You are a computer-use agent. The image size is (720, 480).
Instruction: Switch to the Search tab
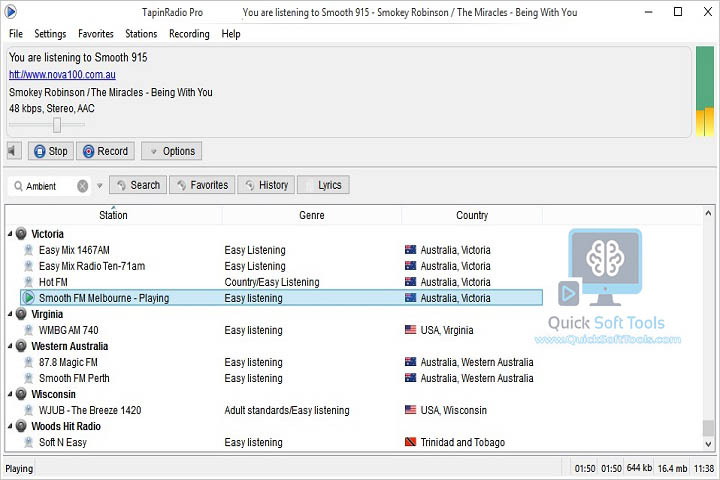(138, 185)
